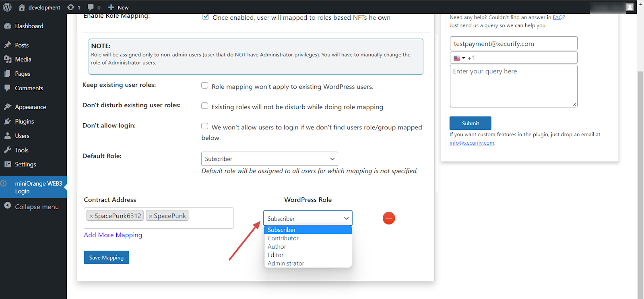Click the Comments icon in sidebar
This screenshot has height=299, width=644.
(8, 88)
